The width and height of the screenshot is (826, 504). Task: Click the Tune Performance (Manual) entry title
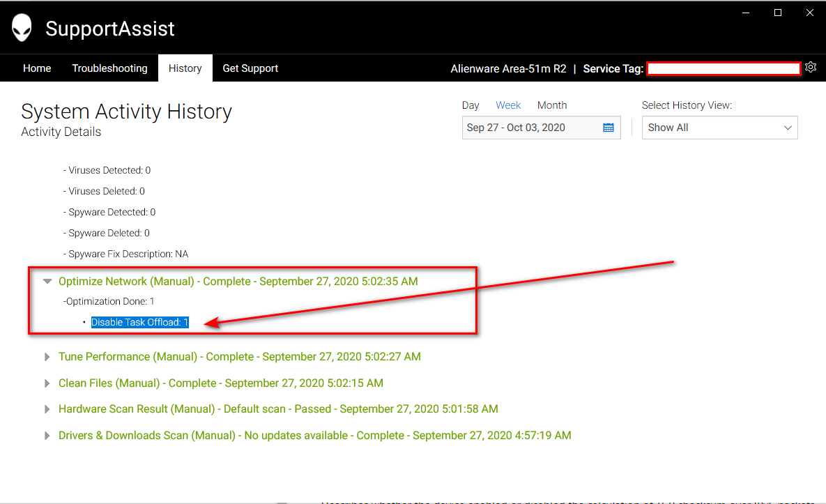240,356
